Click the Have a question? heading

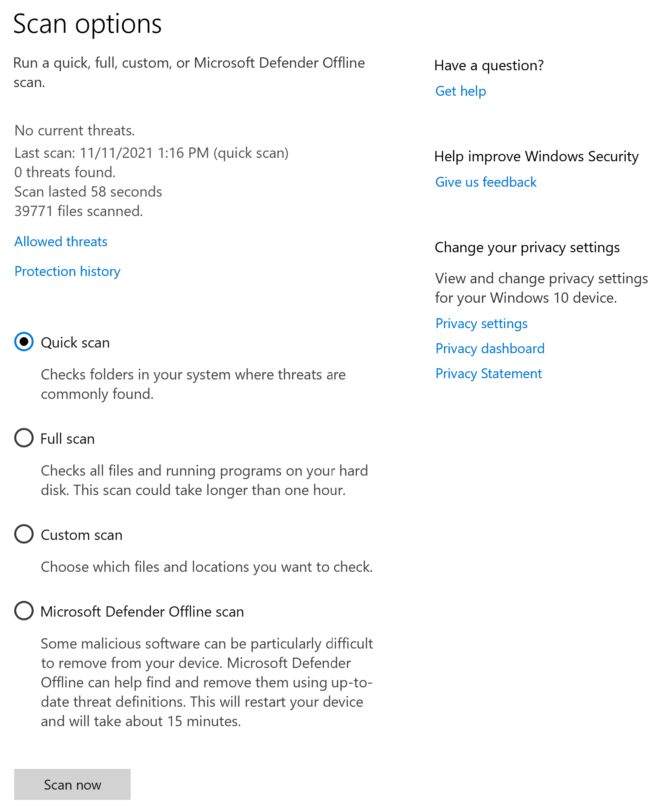click(x=489, y=66)
